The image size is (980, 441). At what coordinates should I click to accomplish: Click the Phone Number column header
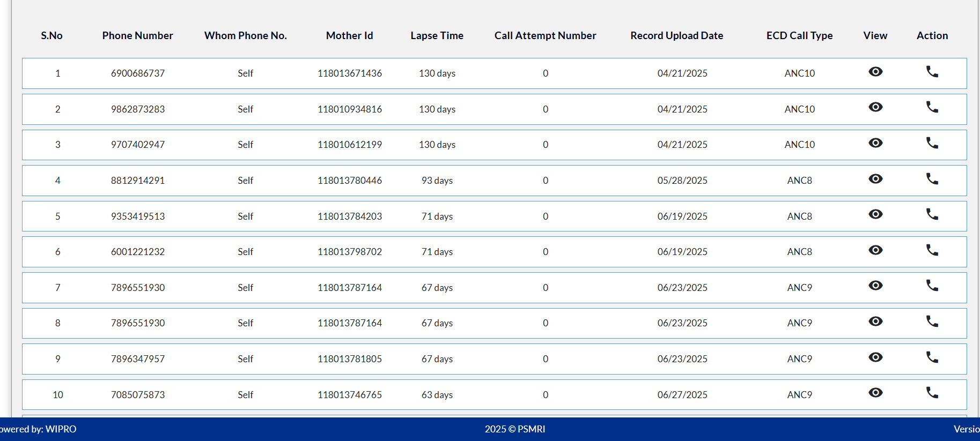point(137,36)
